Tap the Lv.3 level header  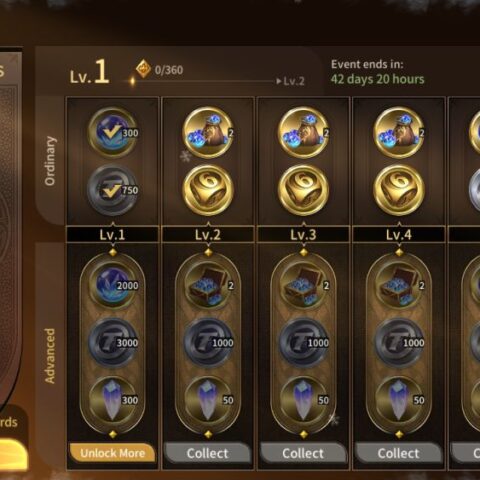coord(303,235)
